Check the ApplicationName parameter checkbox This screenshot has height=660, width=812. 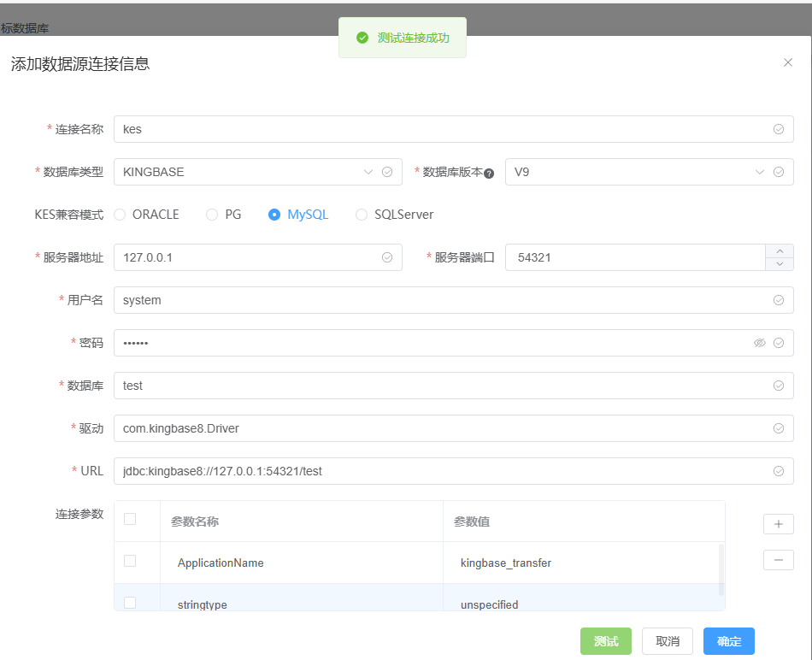coord(130,561)
